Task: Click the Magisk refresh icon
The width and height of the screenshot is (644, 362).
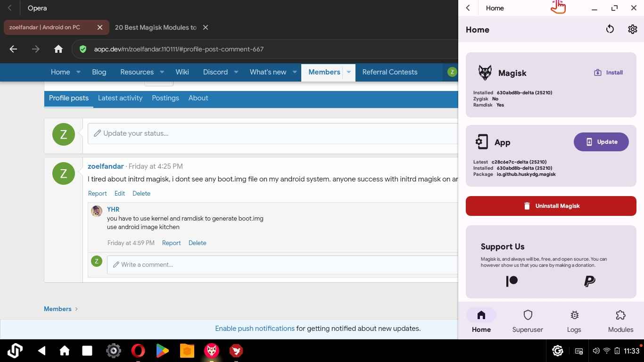Action: coord(610,29)
